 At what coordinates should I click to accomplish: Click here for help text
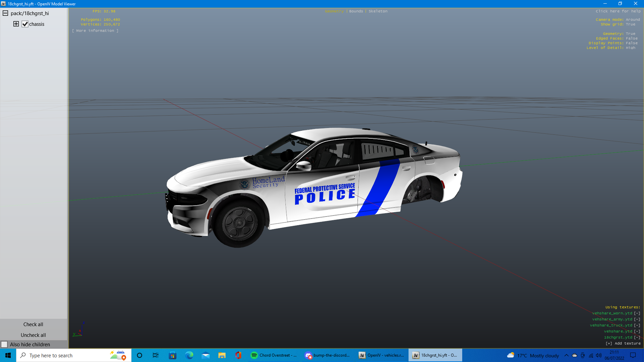pyautogui.click(x=618, y=11)
